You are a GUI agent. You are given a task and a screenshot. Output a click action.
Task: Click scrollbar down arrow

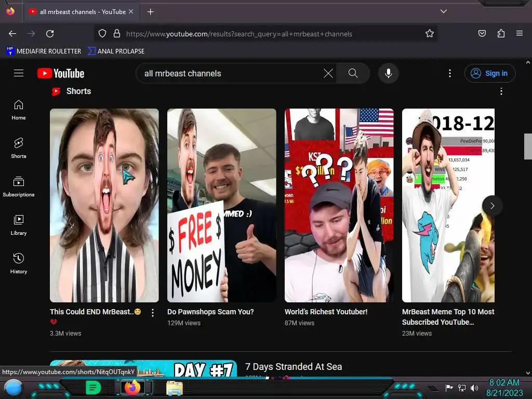528,373
